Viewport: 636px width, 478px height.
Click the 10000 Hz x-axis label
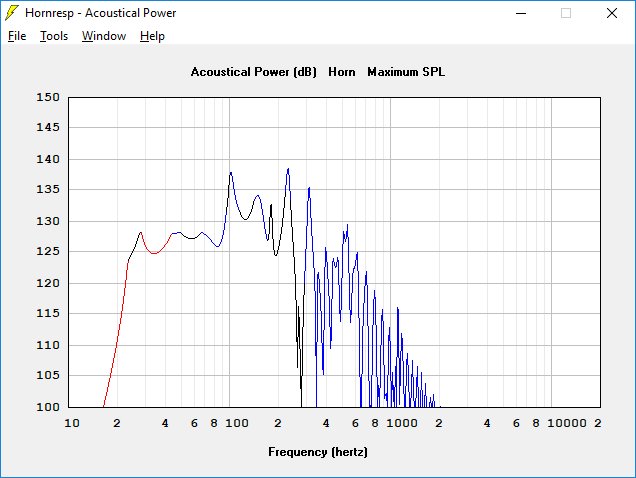tap(567, 424)
